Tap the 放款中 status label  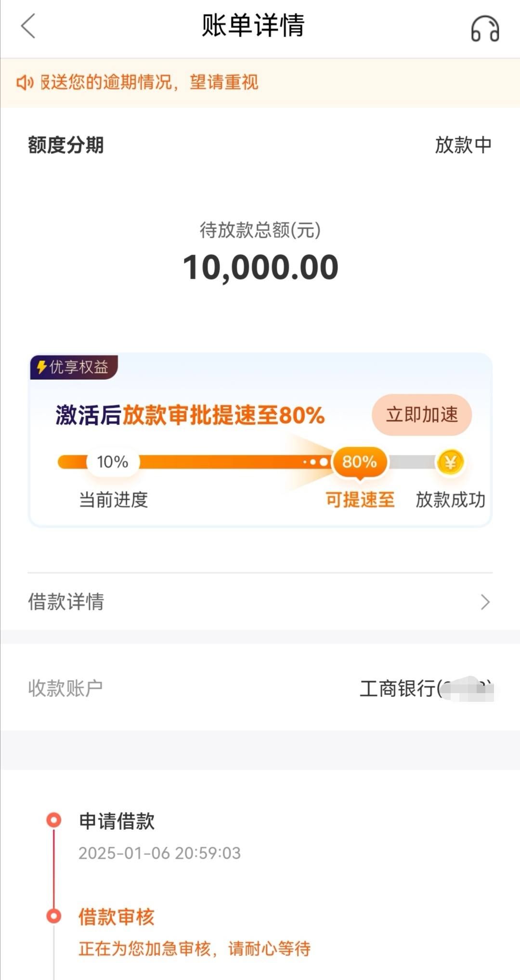(463, 145)
